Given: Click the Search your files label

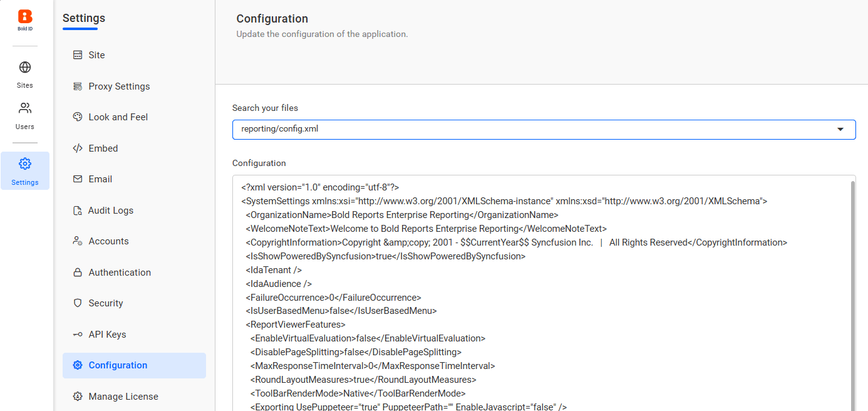Looking at the screenshot, I should pos(266,108).
